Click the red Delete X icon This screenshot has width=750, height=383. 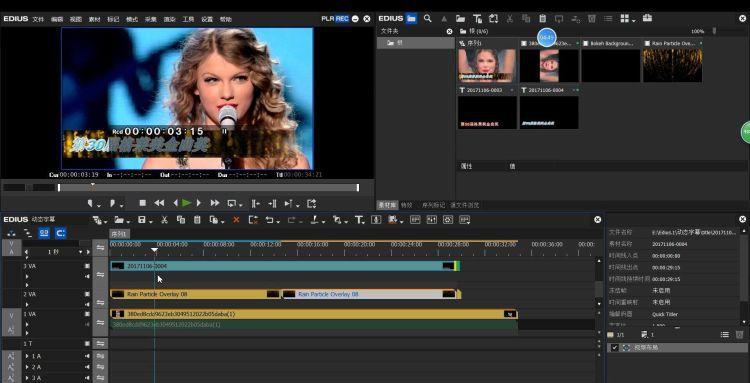[236, 220]
